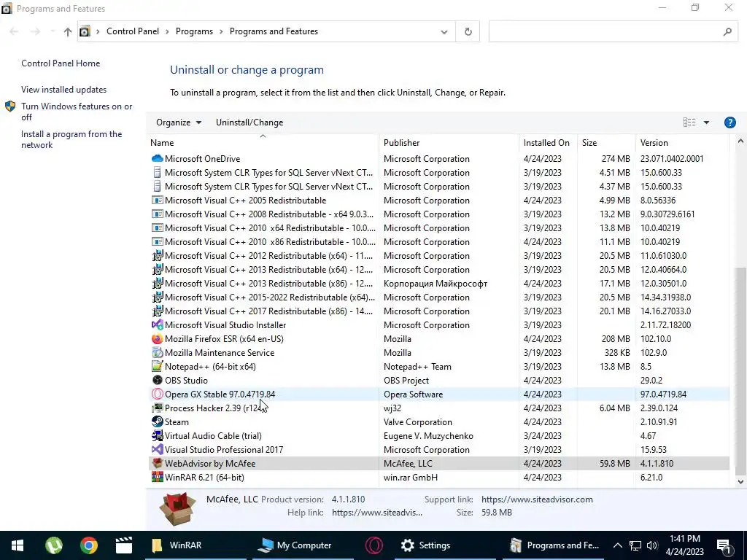Viewport: 747px width, 560px height.
Task: Click the taskbar clock showing 1:41 PM
Action: pyautogui.click(x=684, y=545)
